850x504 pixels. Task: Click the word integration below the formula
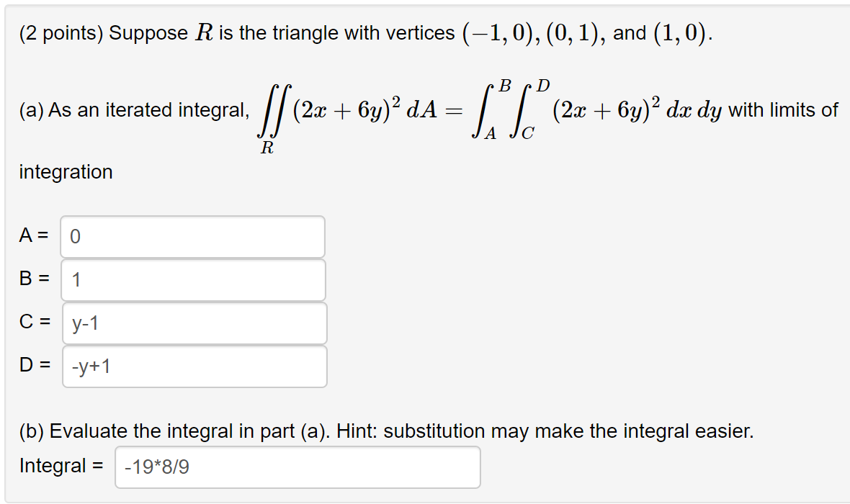[x=66, y=172]
